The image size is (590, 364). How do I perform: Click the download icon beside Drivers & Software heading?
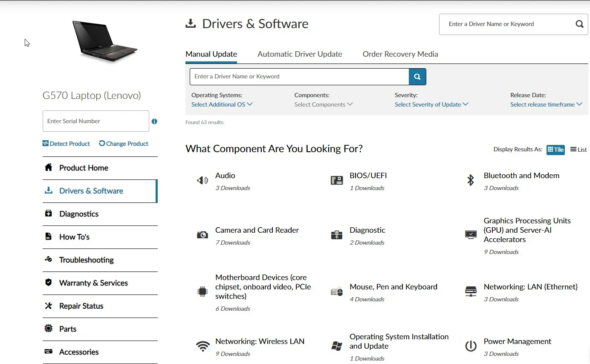coord(191,23)
